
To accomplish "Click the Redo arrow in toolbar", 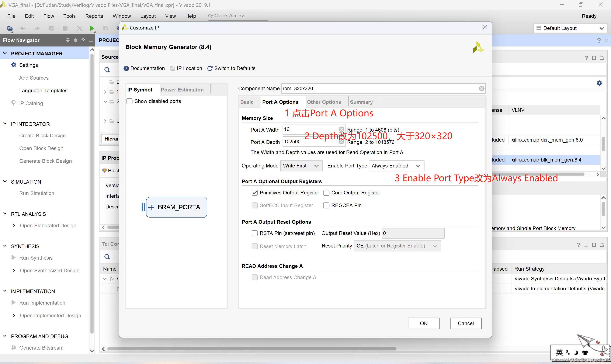I will pos(37,28).
